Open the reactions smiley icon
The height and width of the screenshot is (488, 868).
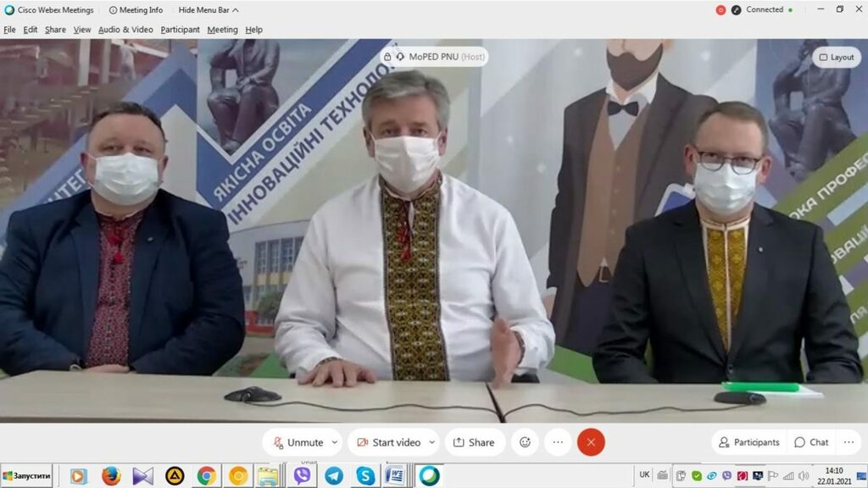tap(525, 442)
